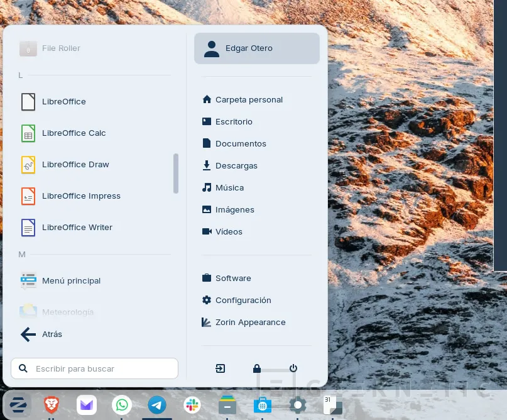The image size is (507, 420).
Task: Click the search field Escribir para buscar
Action: [x=94, y=368]
